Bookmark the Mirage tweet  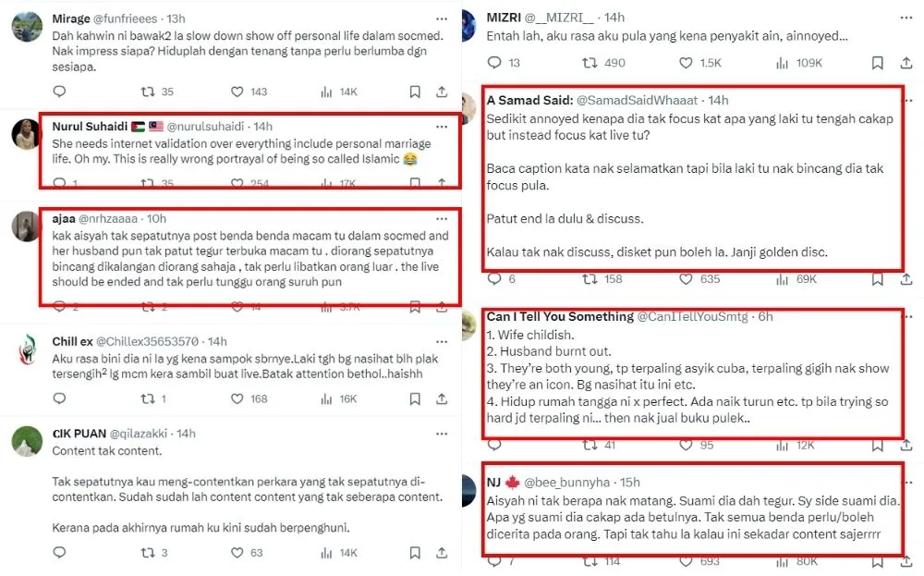click(x=415, y=92)
